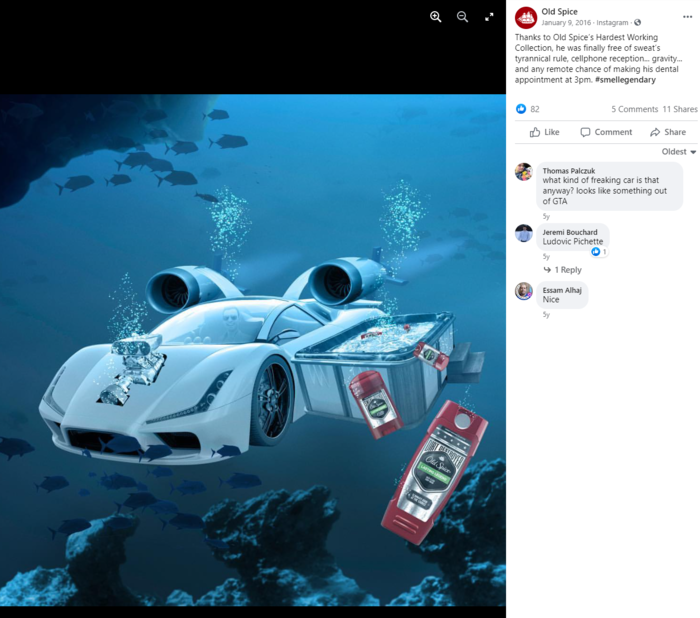This screenshot has width=700, height=618.
Task: View the like reaction on Jeremi's comment
Action: click(x=599, y=252)
